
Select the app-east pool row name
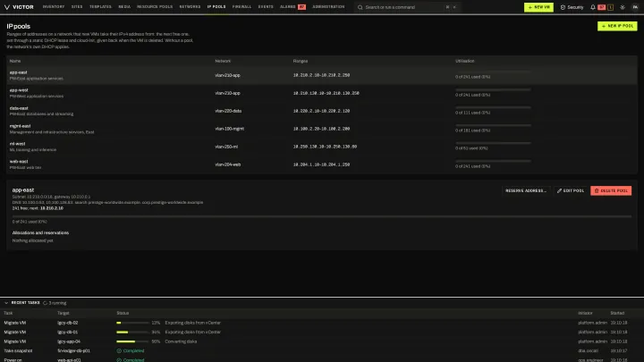[x=18, y=72]
